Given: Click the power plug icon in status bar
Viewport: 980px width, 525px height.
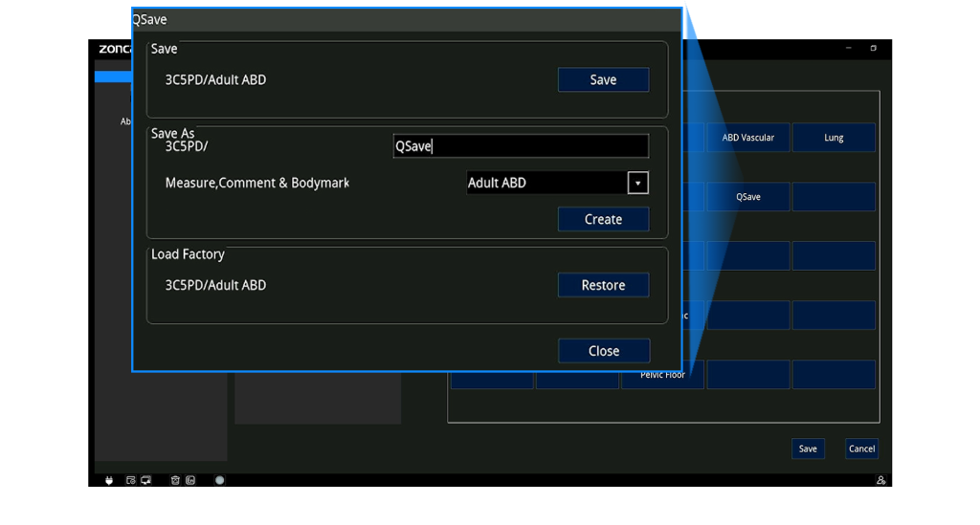Looking at the screenshot, I should point(109,480).
